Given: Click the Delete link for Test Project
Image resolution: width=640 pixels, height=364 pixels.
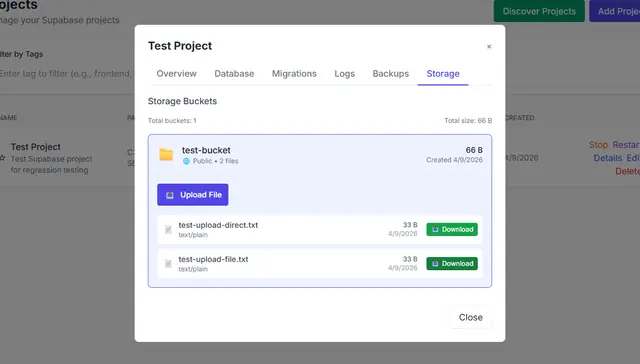Looking at the screenshot, I should pos(627,171).
